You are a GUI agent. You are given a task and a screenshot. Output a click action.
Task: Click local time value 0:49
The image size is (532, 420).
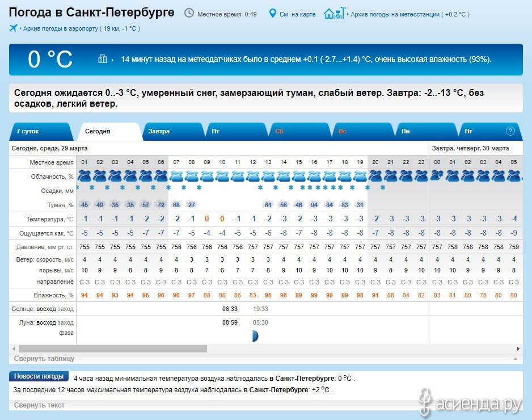251,14
